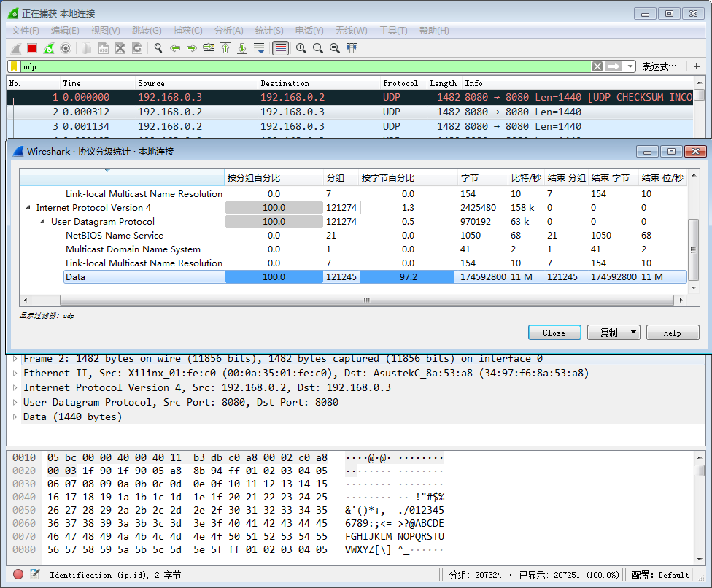Open display filter bookmarks icon
The width and height of the screenshot is (712, 588).
point(14,66)
